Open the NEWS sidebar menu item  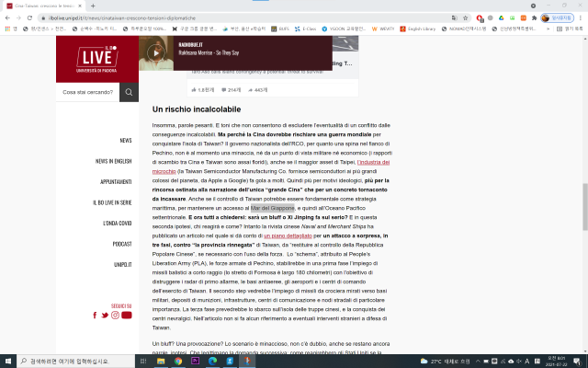(x=125, y=141)
